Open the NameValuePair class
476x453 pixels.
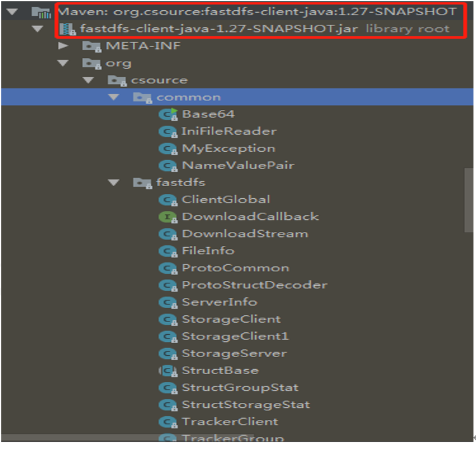(238, 166)
